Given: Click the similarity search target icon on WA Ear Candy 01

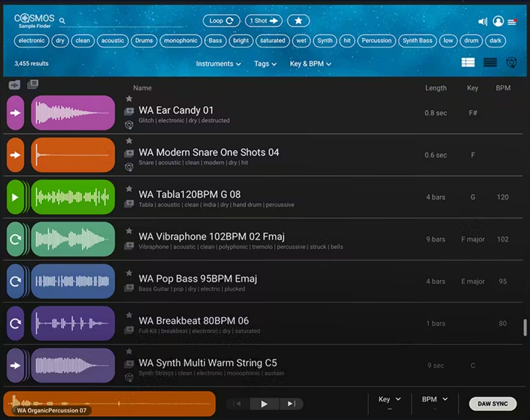Looking at the screenshot, I should pyautogui.click(x=129, y=124).
